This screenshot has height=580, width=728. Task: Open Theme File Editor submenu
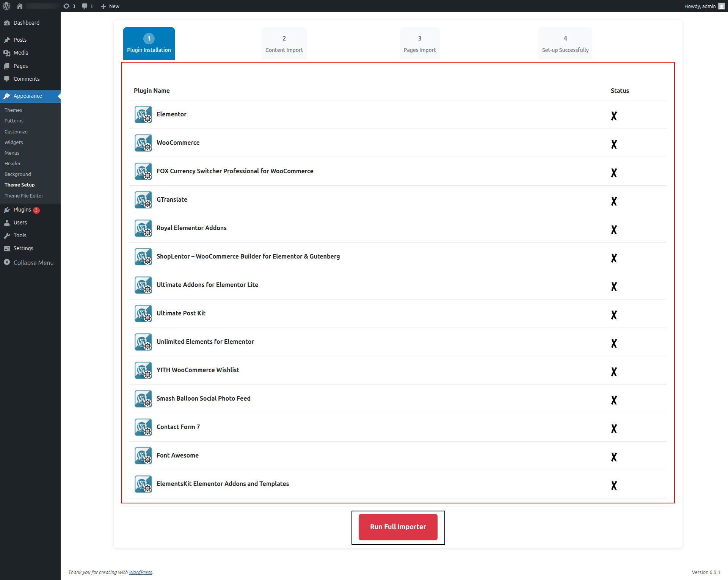pos(24,196)
